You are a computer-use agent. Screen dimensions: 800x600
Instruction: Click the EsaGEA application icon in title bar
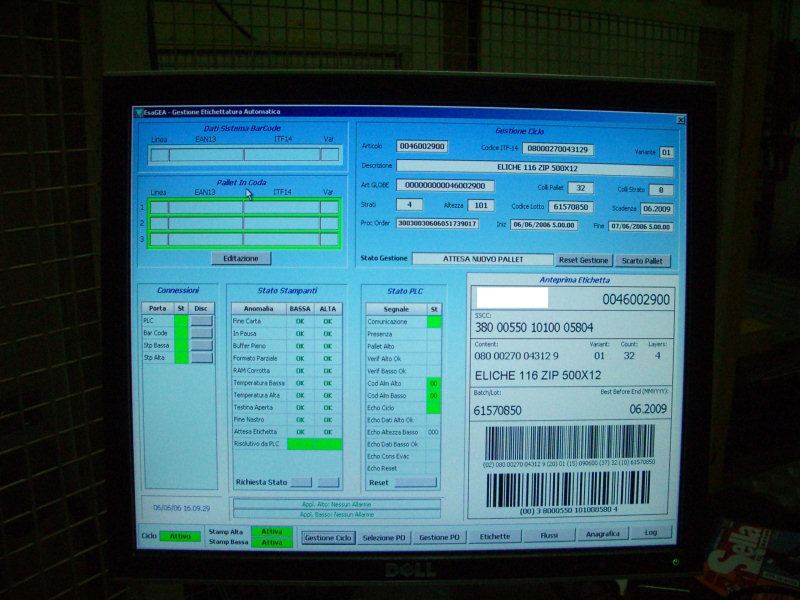click(x=139, y=112)
